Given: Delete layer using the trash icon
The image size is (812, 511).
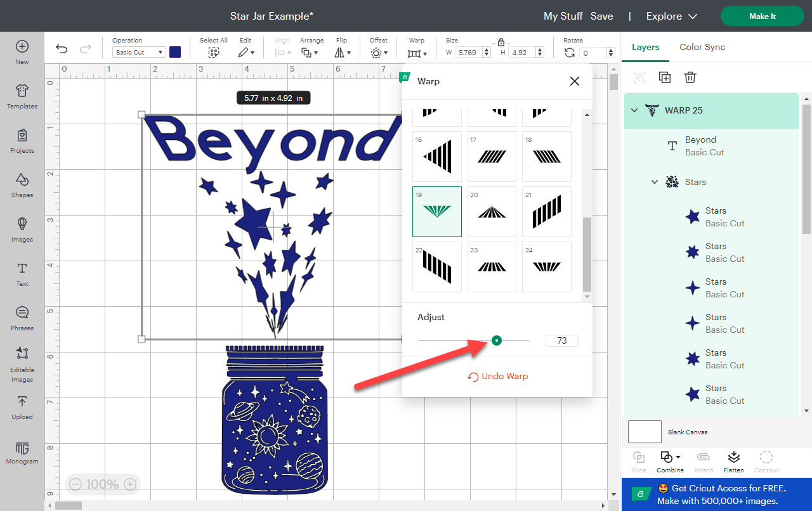Looking at the screenshot, I should (x=690, y=77).
